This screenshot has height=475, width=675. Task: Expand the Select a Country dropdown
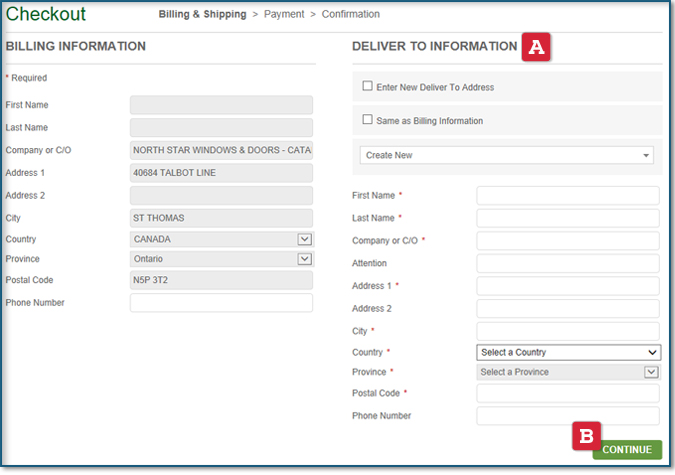[568, 352]
